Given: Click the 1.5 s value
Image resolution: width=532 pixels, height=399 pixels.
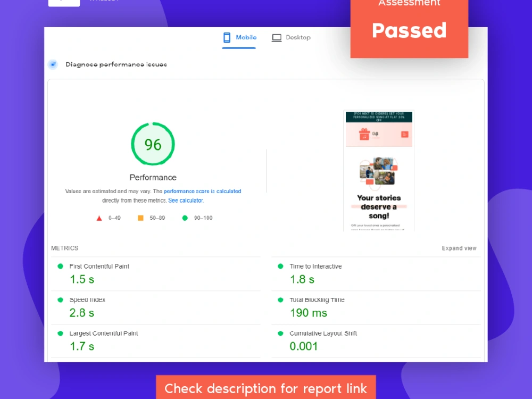Looking at the screenshot, I should (82, 280).
